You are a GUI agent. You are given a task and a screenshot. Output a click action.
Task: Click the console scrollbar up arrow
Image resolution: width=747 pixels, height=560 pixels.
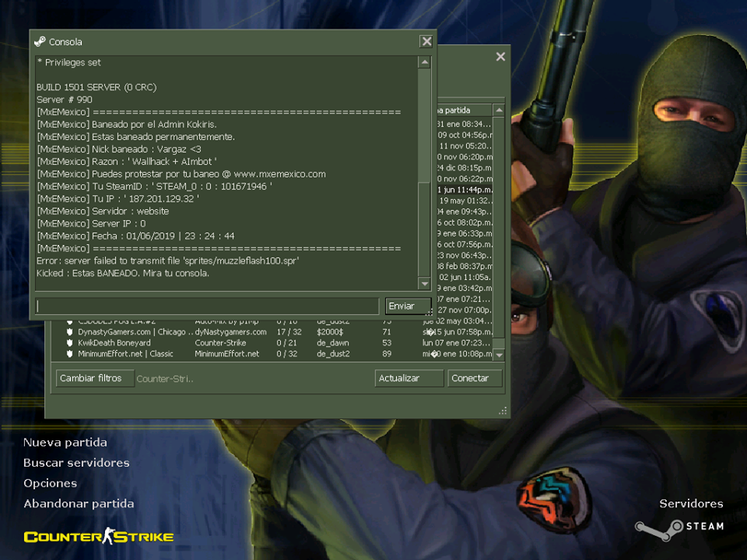tap(424, 62)
